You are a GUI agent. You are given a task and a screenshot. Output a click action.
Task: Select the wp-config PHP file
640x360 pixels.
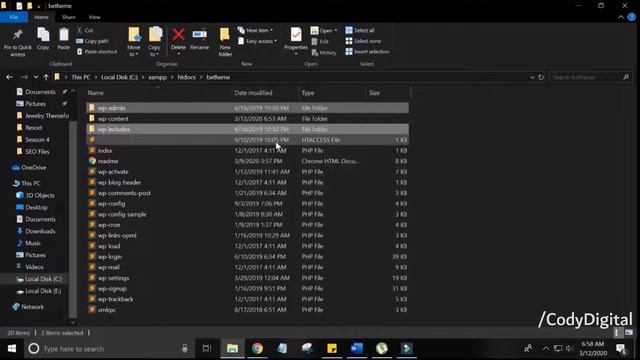tap(247, 203)
